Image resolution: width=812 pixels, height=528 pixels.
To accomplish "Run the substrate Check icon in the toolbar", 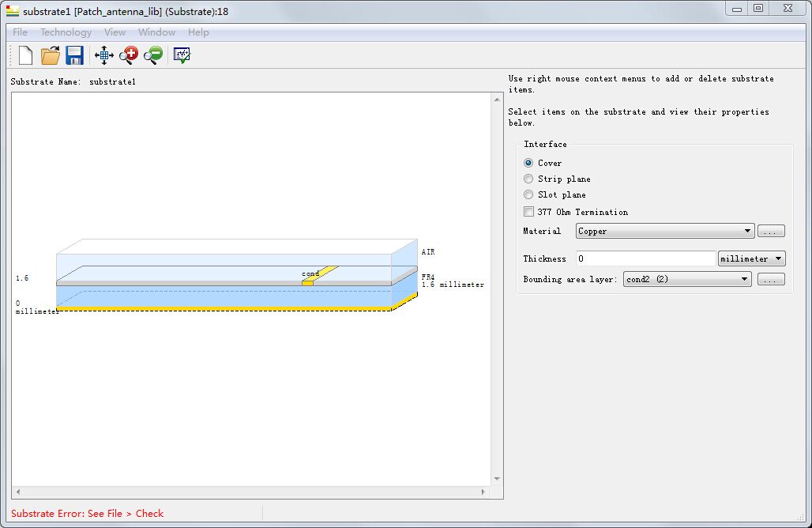I will [x=182, y=55].
